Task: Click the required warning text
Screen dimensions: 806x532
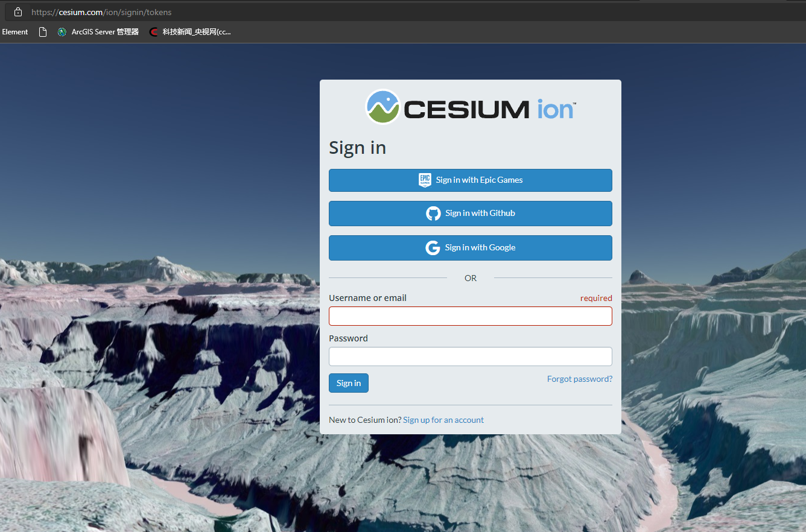Action: pyautogui.click(x=596, y=298)
